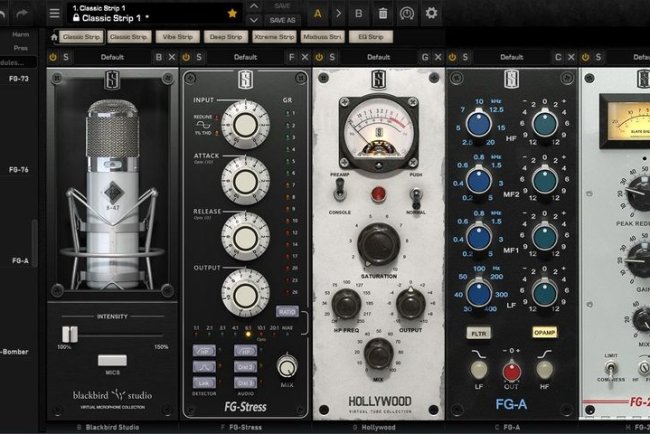650x434 pixels.
Task: Click the circular knob icon beside the gear
Action: click(407, 13)
